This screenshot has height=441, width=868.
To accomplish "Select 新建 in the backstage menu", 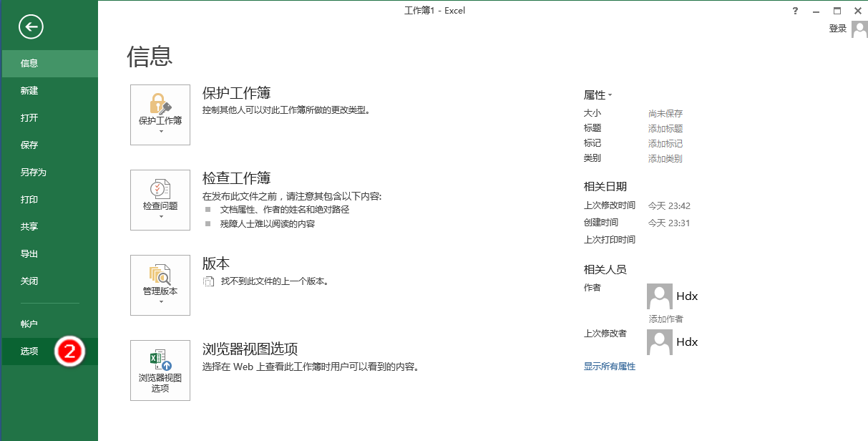I will coord(49,91).
